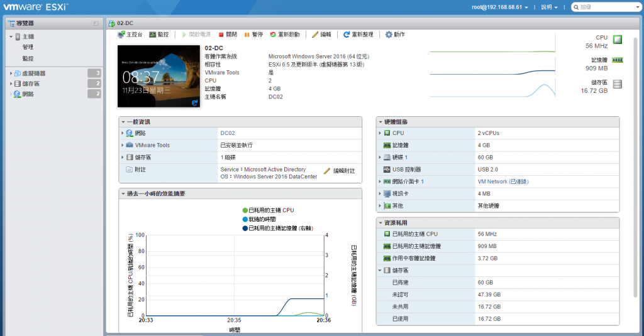Click the VMware Tools icon in 一般資訊
The image size is (644, 336).
[130, 145]
